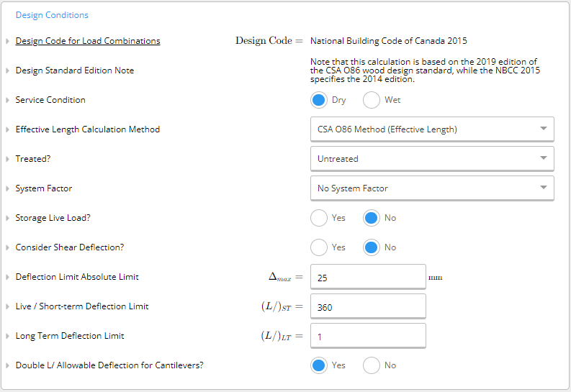Pick No for Double L/ Allowable Deflection

(x=371, y=365)
